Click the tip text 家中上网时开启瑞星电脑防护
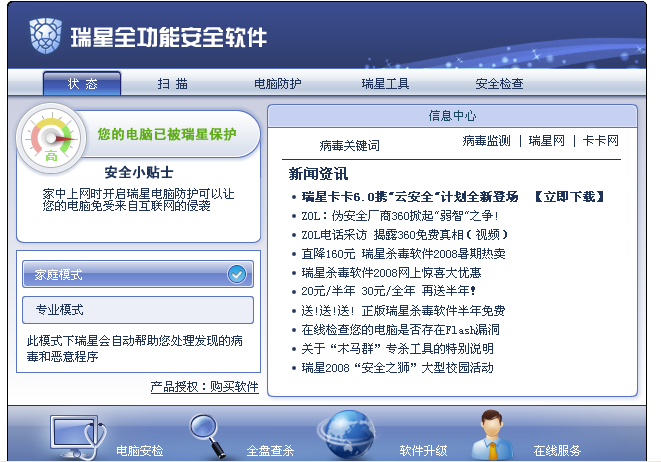Image resolution: width=661 pixels, height=462 pixels. pyautogui.click(x=138, y=199)
